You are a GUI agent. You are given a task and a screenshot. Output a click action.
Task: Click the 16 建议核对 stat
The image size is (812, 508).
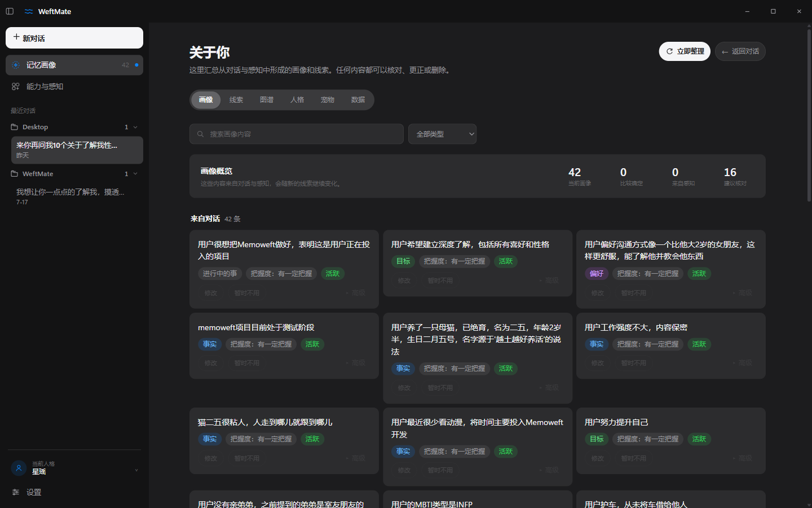point(735,176)
